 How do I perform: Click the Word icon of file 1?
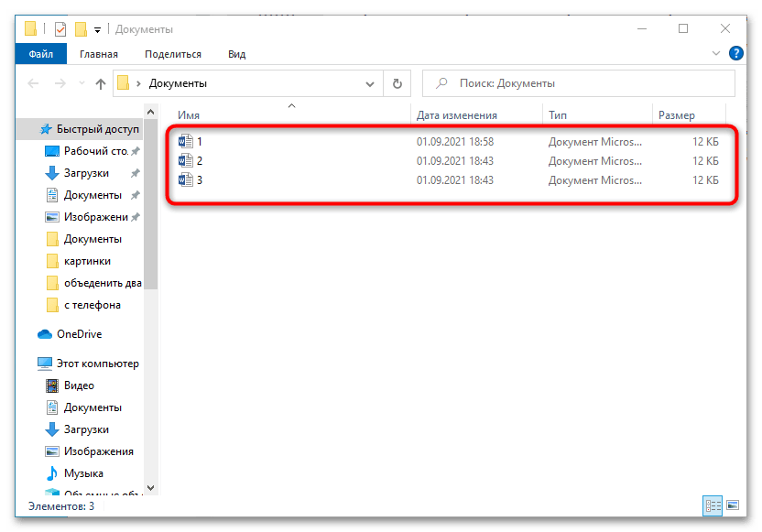click(186, 142)
